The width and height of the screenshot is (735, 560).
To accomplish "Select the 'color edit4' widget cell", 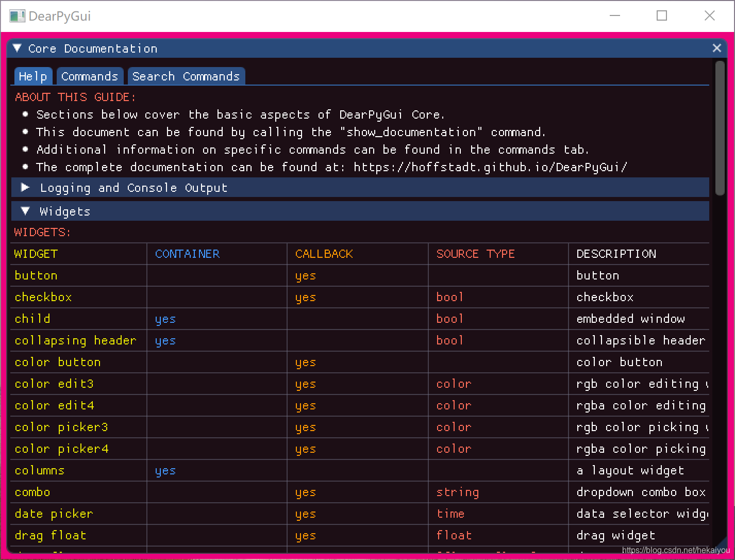I will [x=54, y=405].
